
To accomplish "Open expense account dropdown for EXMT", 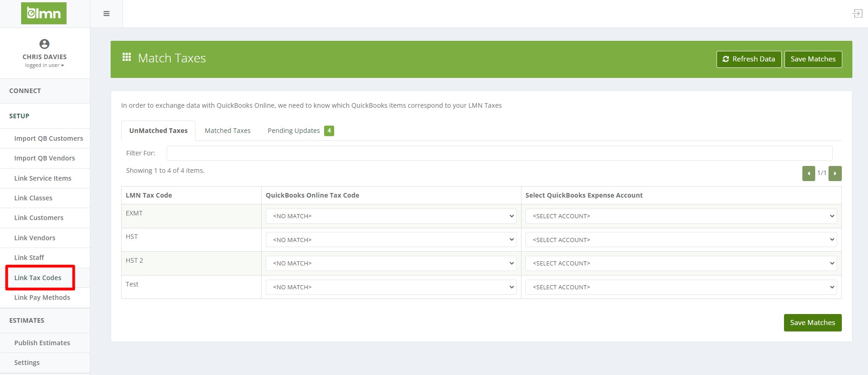I will point(681,216).
